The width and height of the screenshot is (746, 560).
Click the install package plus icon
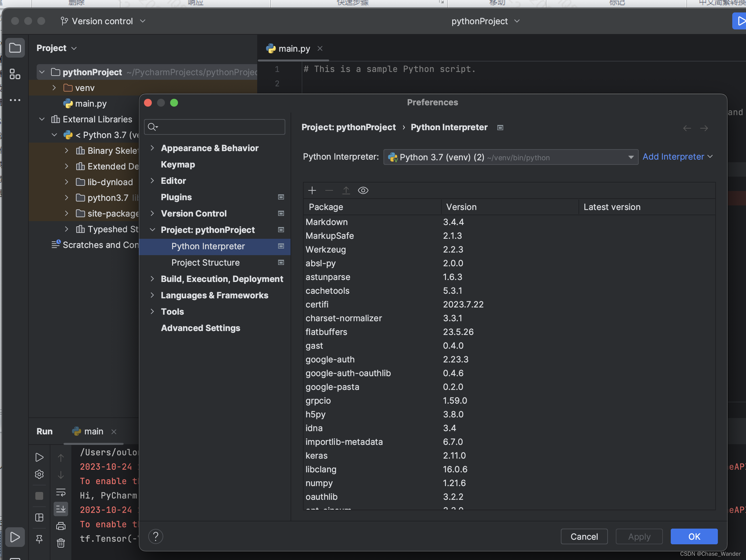(x=312, y=190)
